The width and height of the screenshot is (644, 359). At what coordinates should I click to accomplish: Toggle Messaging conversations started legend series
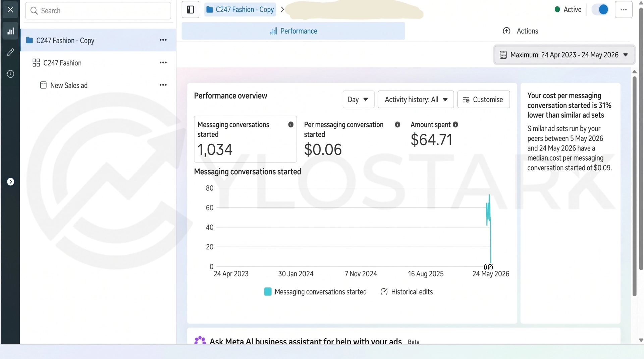coord(315,292)
